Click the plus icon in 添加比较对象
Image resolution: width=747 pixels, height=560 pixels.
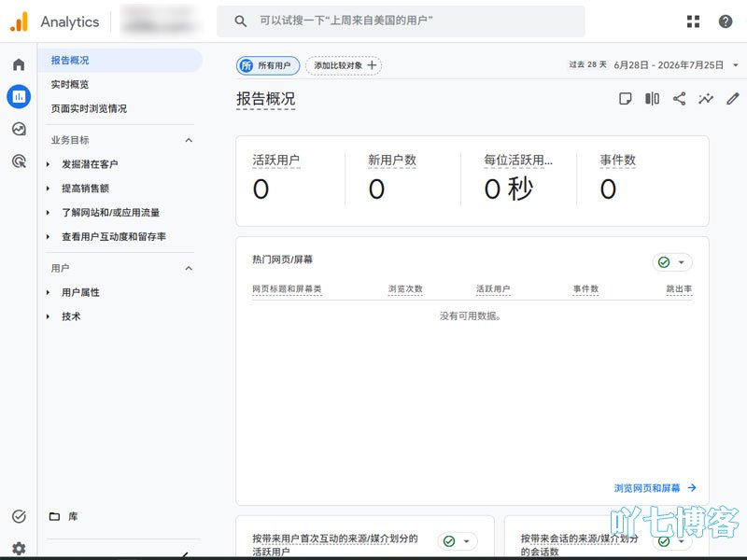click(372, 65)
